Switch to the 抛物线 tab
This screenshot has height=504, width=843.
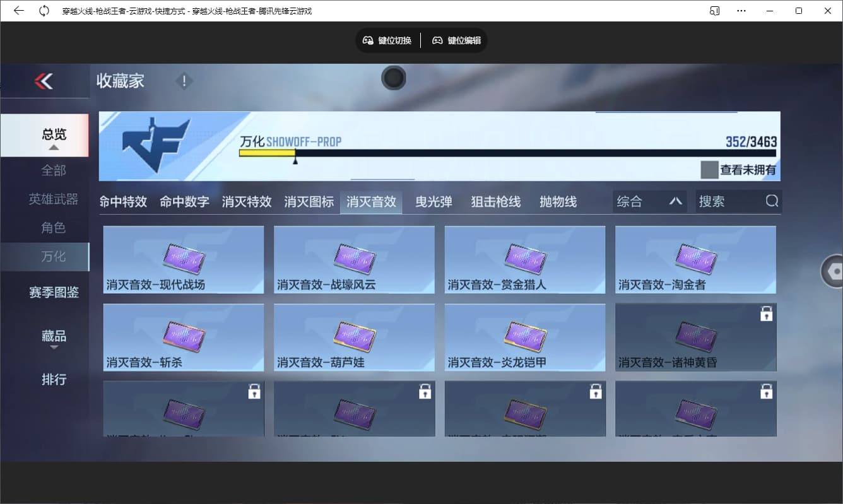point(557,201)
